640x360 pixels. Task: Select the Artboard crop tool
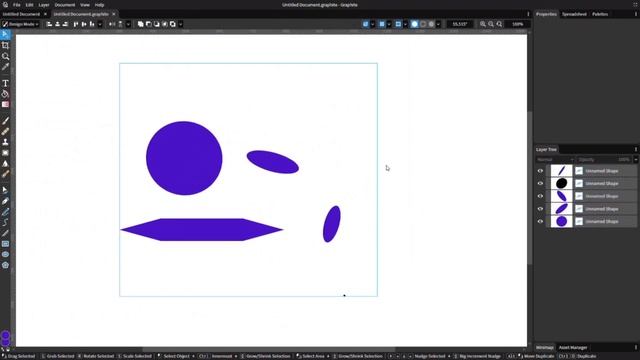click(5, 45)
